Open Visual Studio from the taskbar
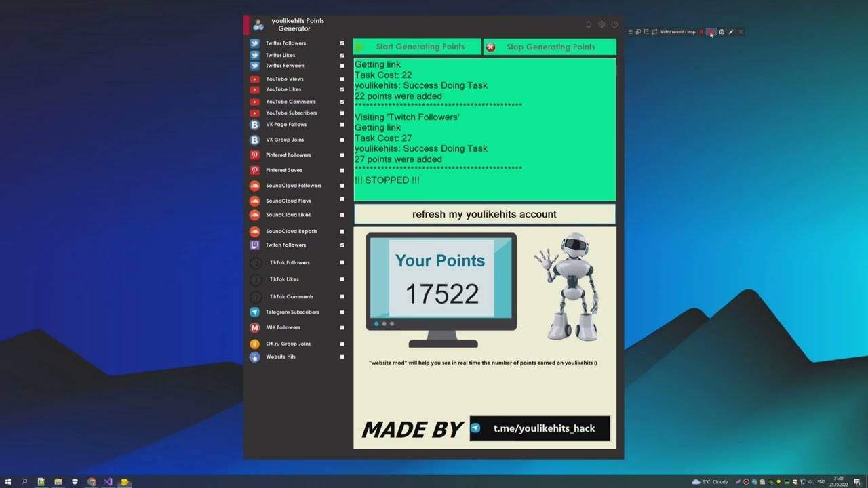This screenshot has width=868, height=488. (x=108, y=482)
